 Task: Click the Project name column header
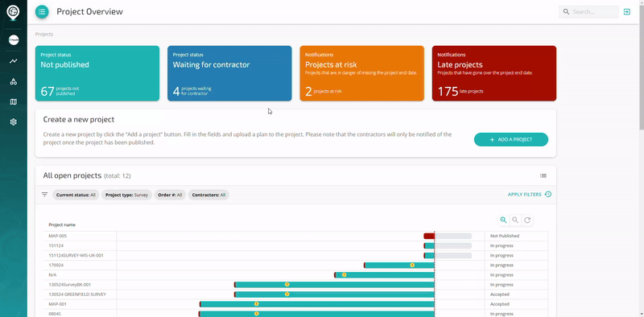click(x=62, y=224)
